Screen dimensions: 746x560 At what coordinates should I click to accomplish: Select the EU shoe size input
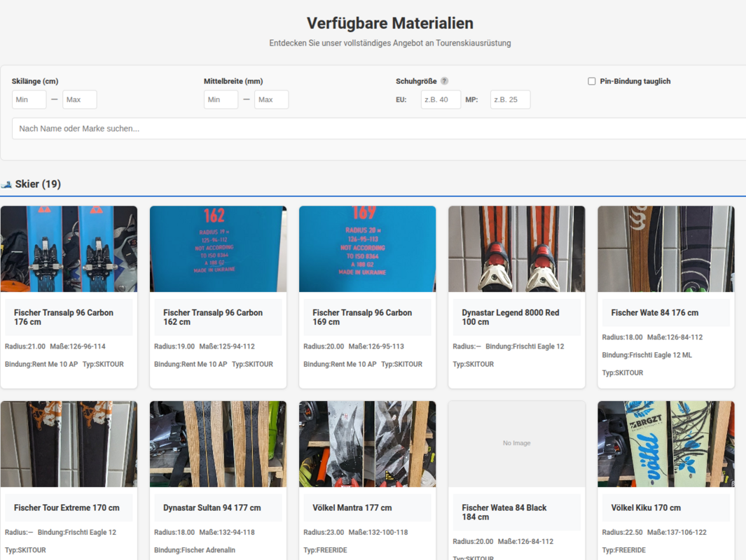(441, 99)
